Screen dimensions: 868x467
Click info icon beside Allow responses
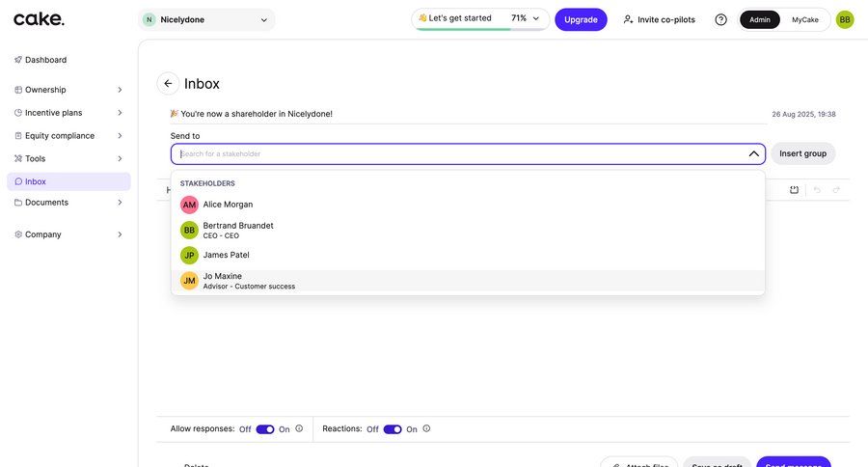coord(299,429)
